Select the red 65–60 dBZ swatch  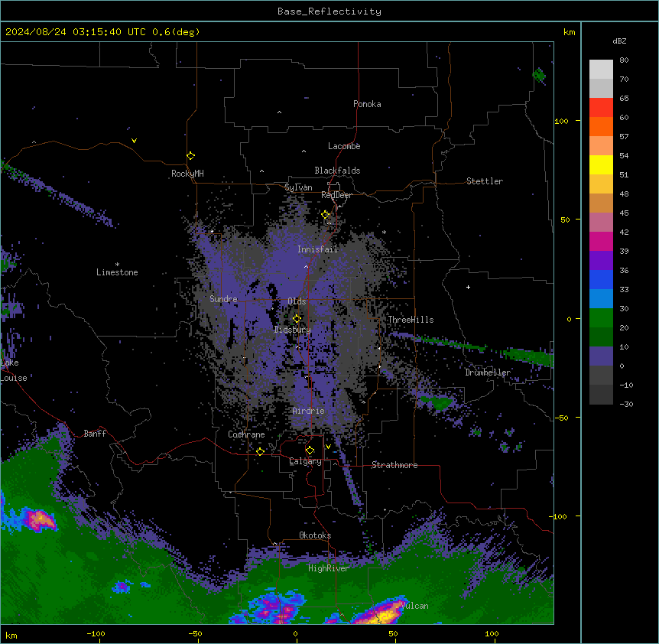(601, 108)
